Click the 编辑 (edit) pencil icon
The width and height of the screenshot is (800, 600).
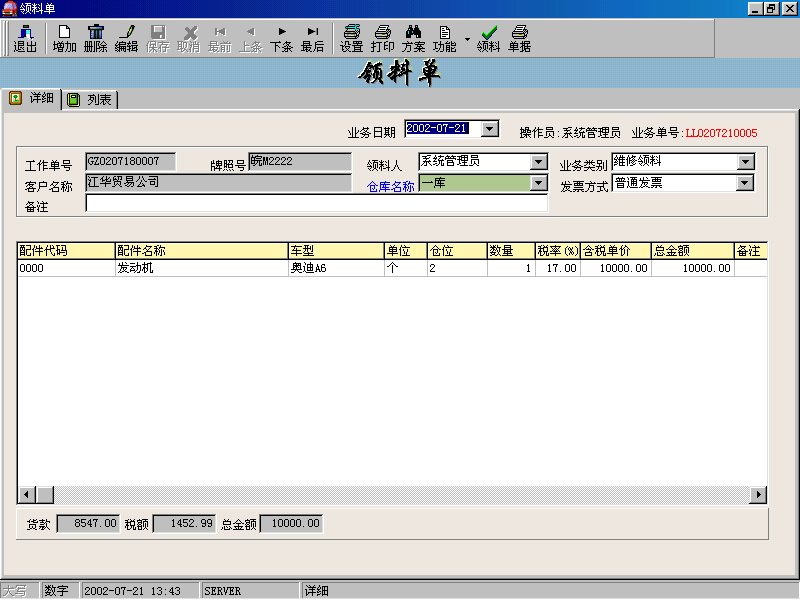pyautogui.click(x=127, y=39)
